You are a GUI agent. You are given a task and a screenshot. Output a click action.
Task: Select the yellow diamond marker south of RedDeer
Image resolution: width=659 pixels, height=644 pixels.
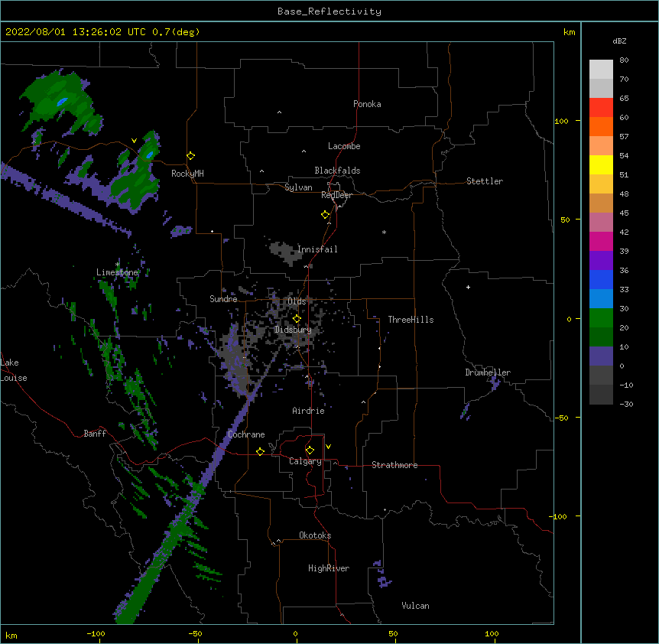pyautogui.click(x=326, y=215)
